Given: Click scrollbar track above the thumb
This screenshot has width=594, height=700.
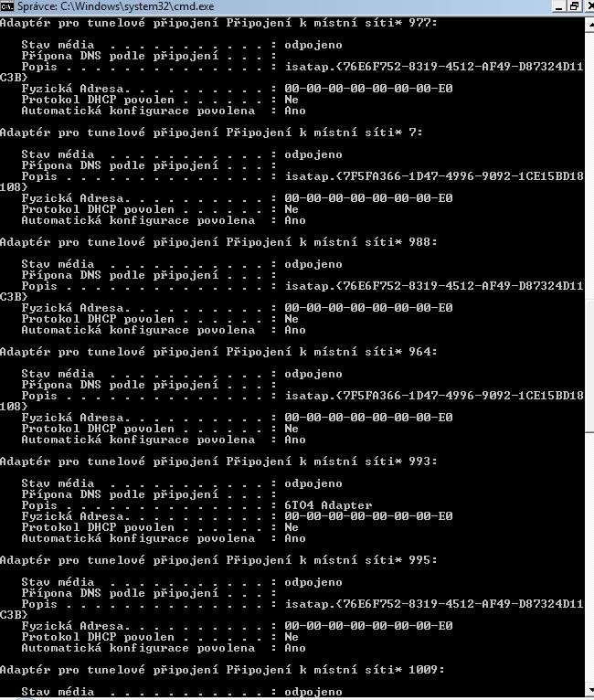Looking at the screenshot, I should [x=589, y=165].
